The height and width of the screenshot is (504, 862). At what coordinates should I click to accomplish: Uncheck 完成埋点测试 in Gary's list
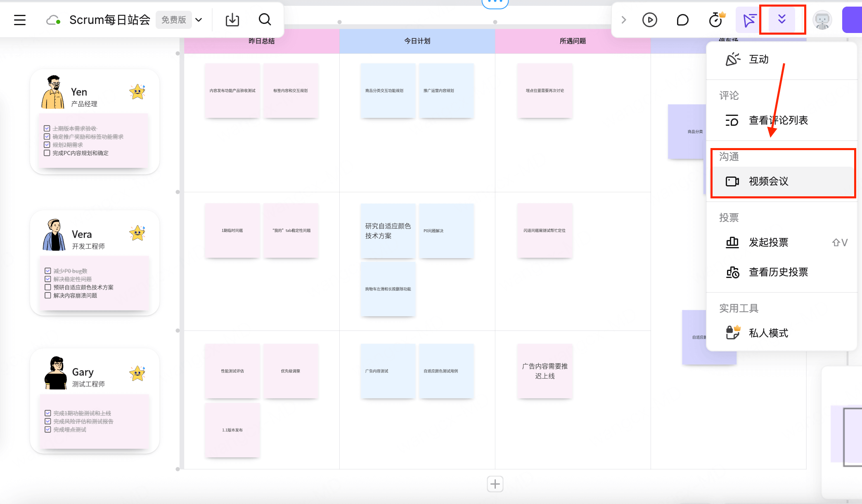coord(47,429)
